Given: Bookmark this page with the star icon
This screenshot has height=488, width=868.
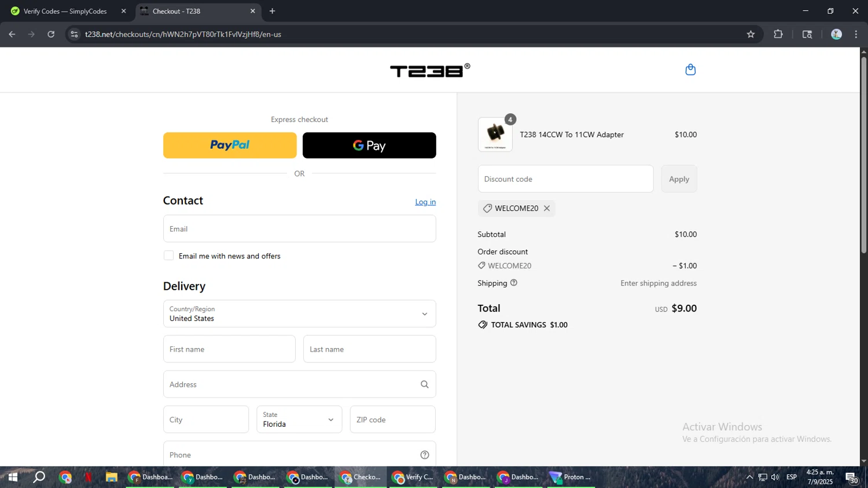Looking at the screenshot, I should pyautogui.click(x=751, y=34).
